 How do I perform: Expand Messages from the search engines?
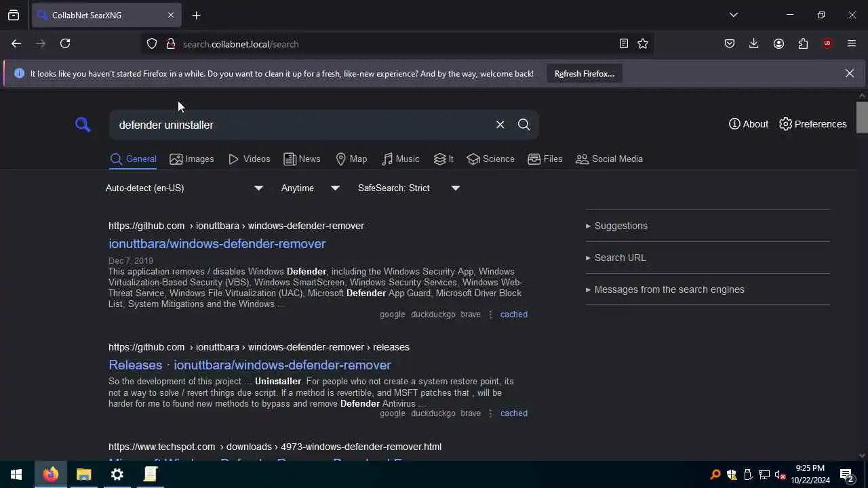[x=665, y=289]
